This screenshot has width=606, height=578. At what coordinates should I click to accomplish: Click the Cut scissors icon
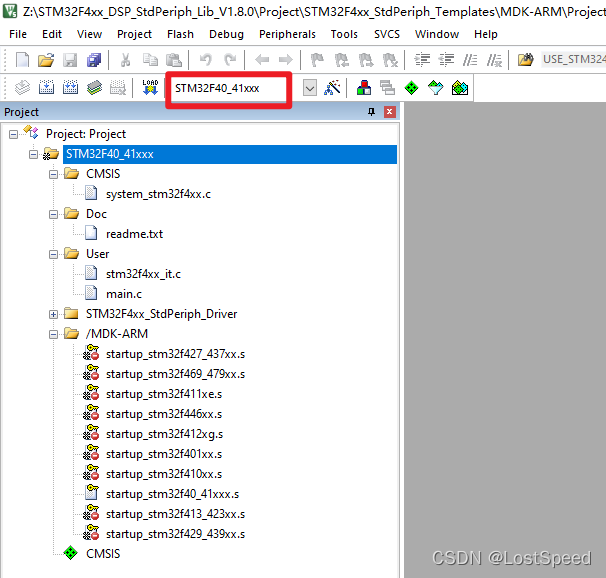[126, 60]
